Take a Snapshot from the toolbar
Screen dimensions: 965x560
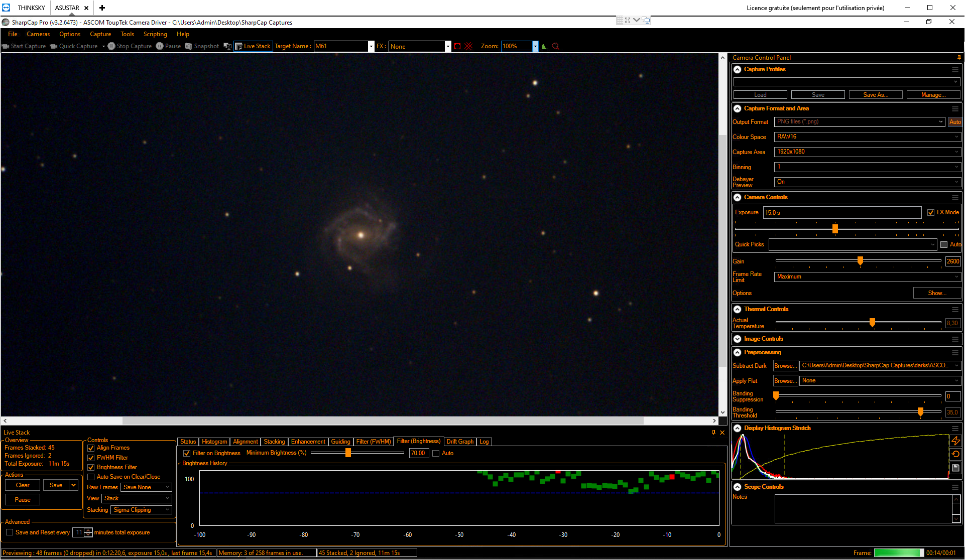pyautogui.click(x=202, y=46)
